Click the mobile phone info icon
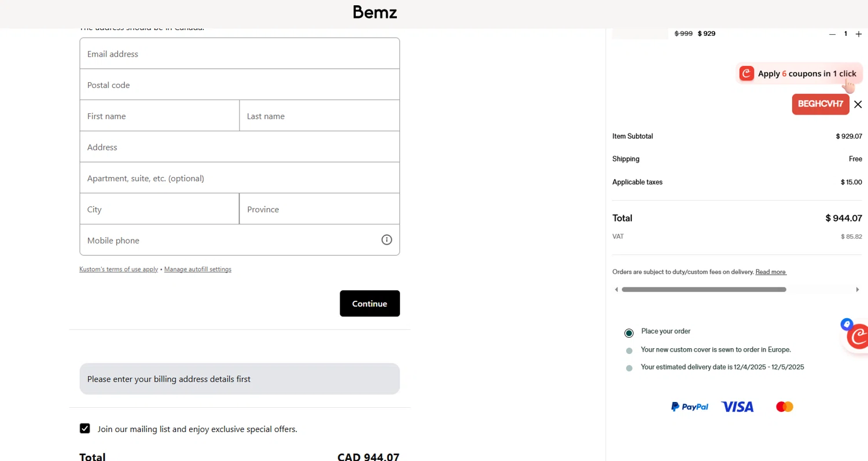The image size is (868, 461). (387, 239)
